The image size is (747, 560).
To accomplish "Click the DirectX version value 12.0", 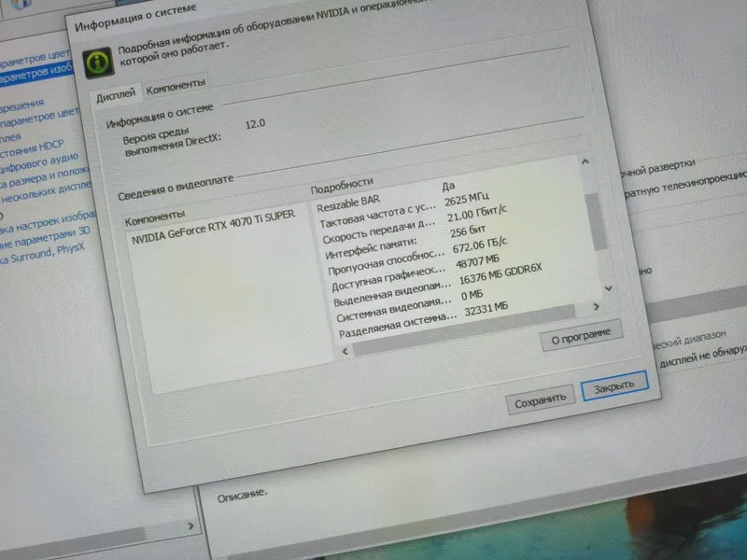I will pos(255,124).
